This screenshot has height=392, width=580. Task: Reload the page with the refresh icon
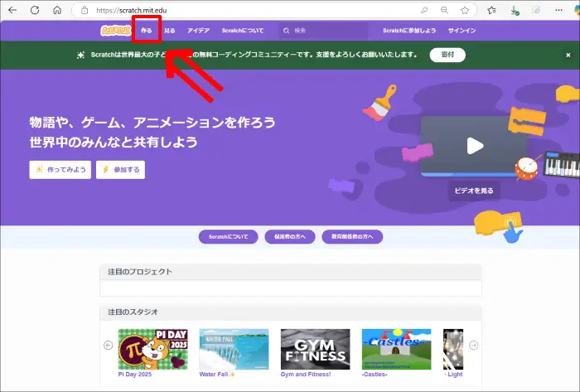pos(35,10)
